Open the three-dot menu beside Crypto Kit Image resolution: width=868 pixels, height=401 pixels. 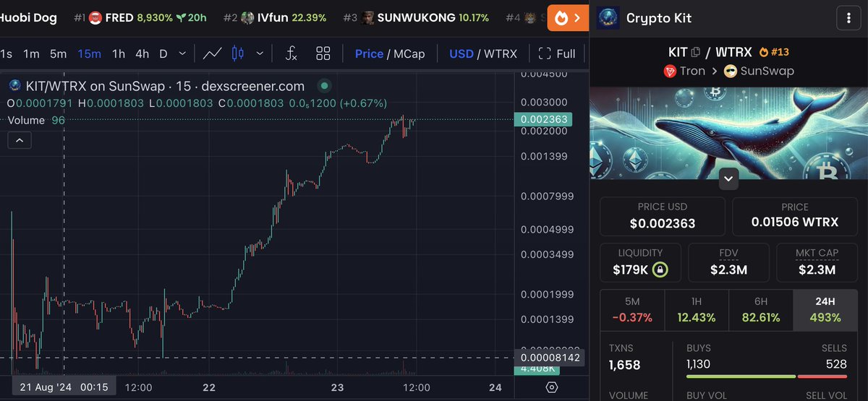pos(848,18)
